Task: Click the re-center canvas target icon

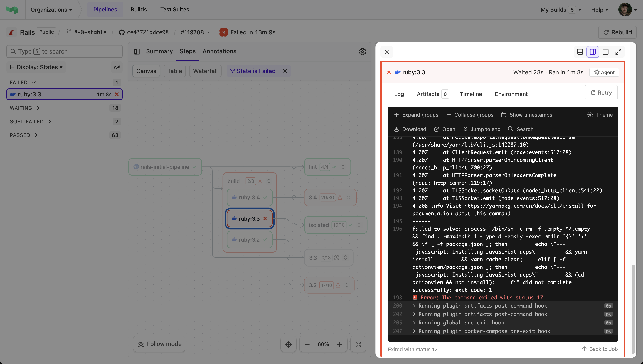Action: pos(288,344)
